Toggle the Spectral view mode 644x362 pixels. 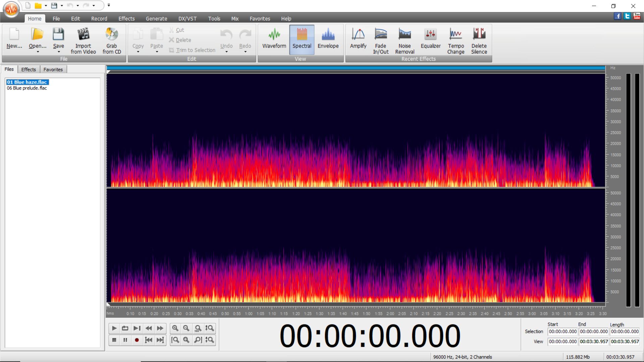[302, 39]
